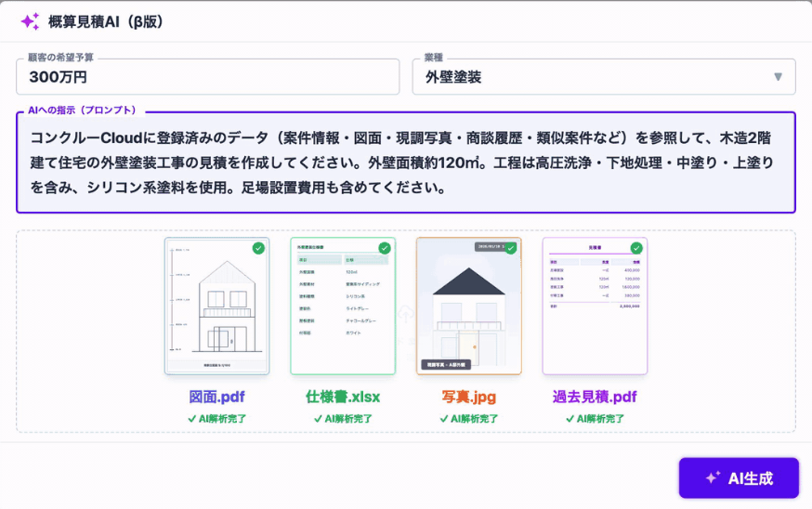Click the green checkmark badge on 図面.pdf thumbnail
Image resolution: width=812 pixels, height=509 pixels.
pyautogui.click(x=258, y=248)
